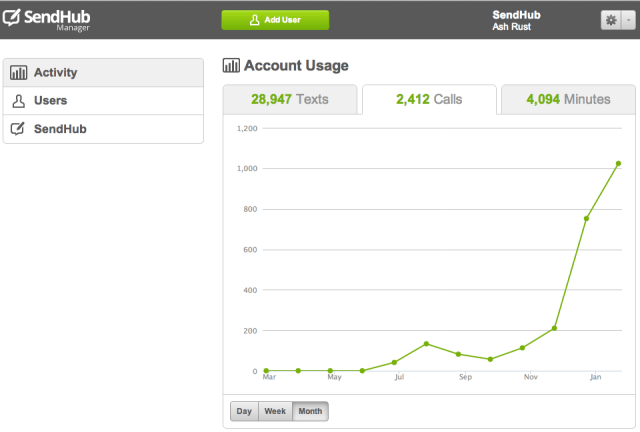Click the Account Usage heading
Image resolution: width=640 pixels, height=432 pixels.
coord(296,66)
